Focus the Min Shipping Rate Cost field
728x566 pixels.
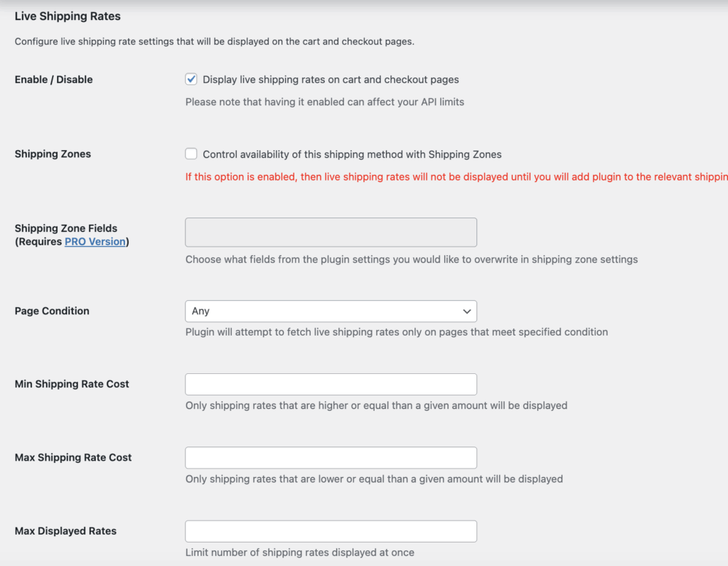pyautogui.click(x=331, y=385)
